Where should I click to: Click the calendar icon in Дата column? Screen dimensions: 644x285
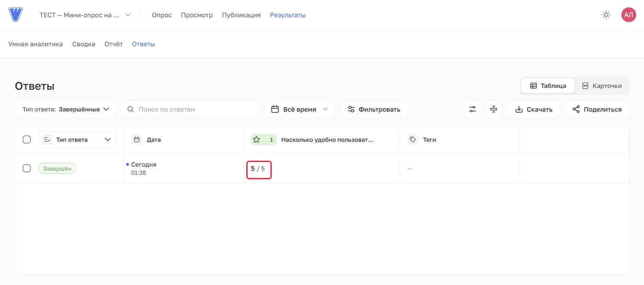137,140
